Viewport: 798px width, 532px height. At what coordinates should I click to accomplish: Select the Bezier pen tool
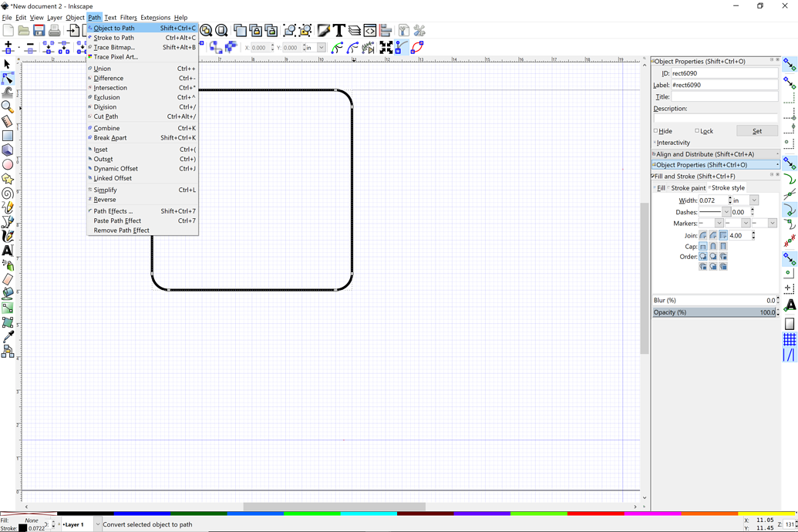[7, 221]
